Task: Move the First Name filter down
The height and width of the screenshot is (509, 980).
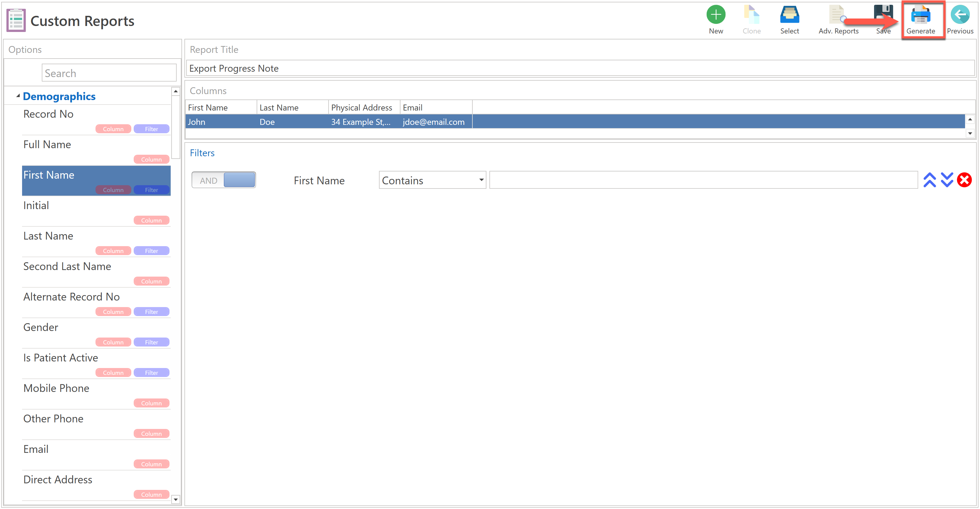Action: pyautogui.click(x=947, y=180)
